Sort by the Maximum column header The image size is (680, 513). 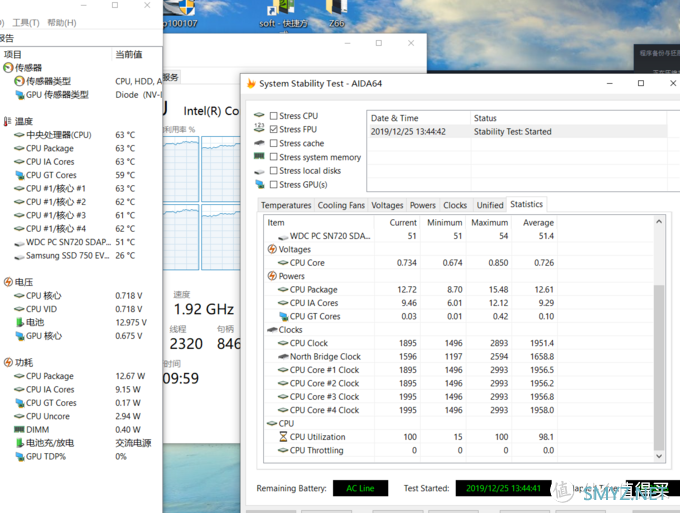click(x=489, y=222)
